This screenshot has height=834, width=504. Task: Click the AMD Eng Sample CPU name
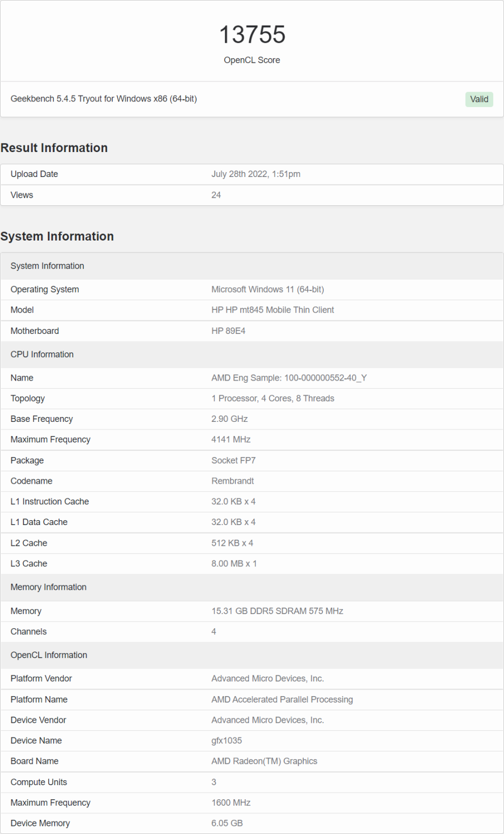pos(289,378)
